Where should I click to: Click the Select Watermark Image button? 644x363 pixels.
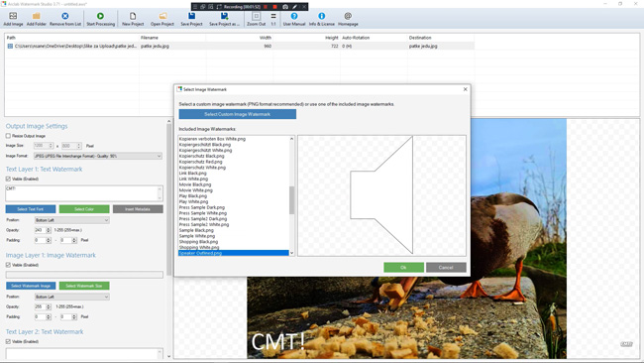click(31, 286)
